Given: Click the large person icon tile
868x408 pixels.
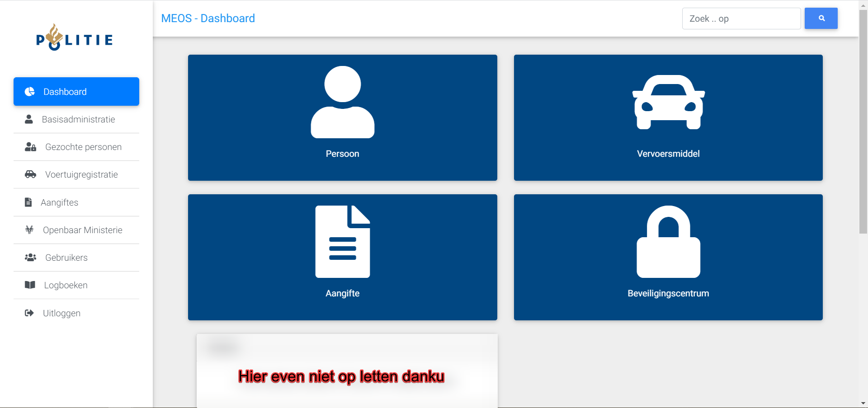Looking at the screenshot, I should tap(342, 102).
